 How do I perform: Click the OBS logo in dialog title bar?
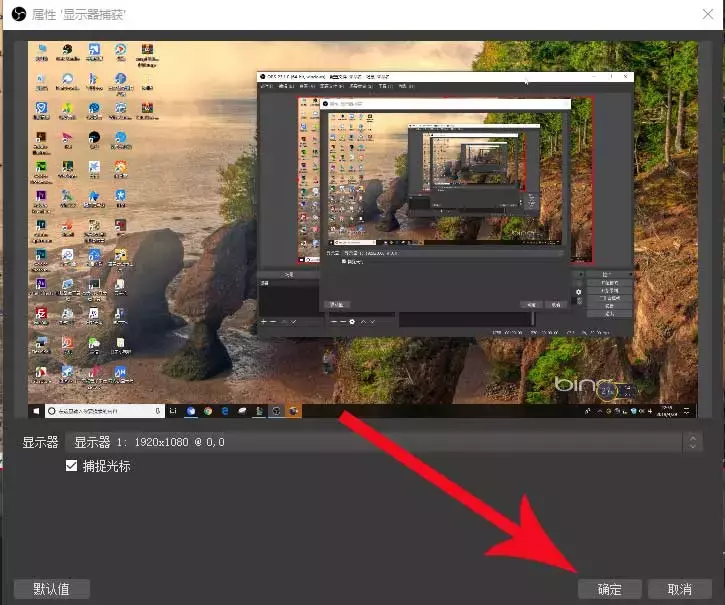(x=18, y=15)
